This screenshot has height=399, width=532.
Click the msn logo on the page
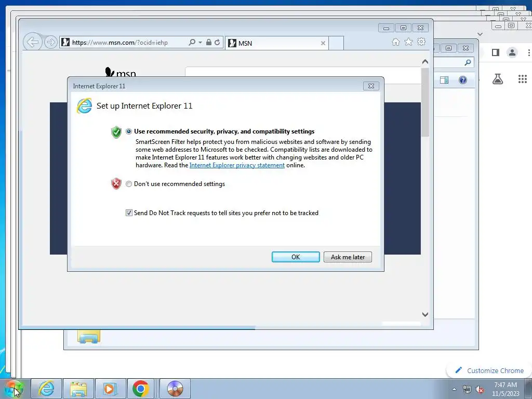click(x=121, y=72)
